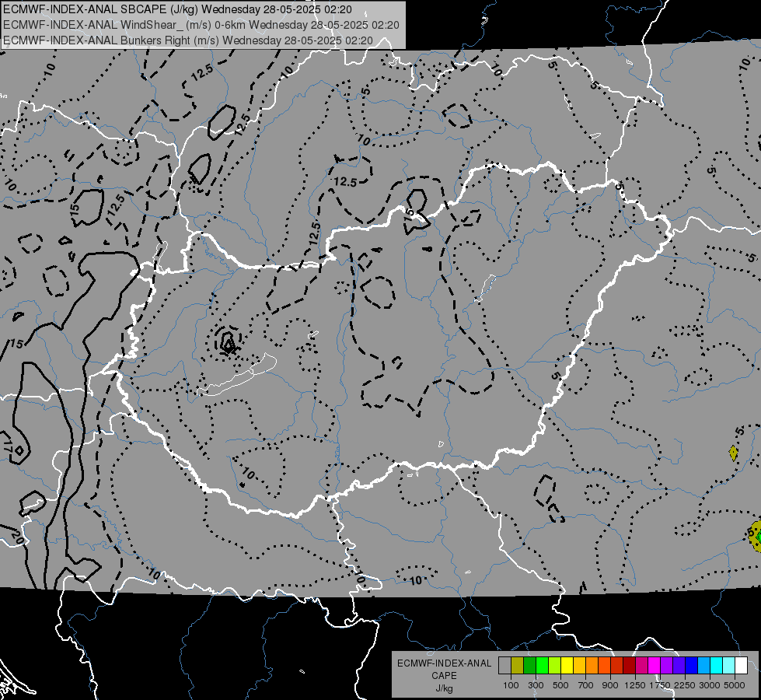761x700 pixels.
Task: Click the SBCAPE title line in header
Action: (177, 9)
